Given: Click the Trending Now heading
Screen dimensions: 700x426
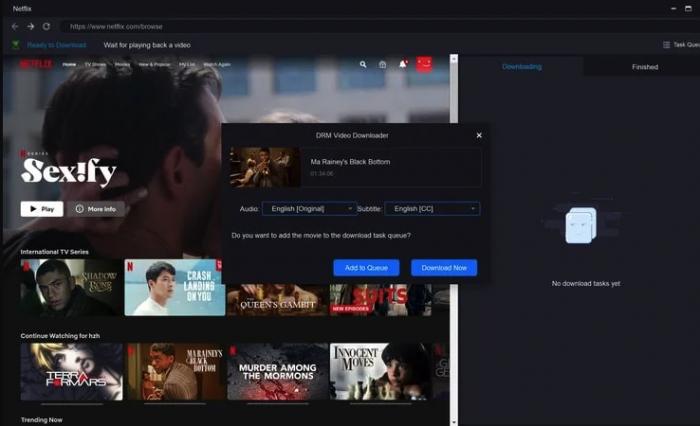Looking at the screenshot, I should tap(42, 420).
